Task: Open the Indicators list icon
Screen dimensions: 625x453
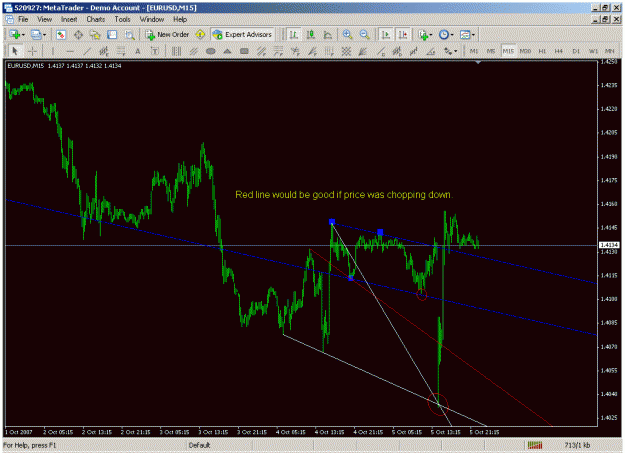Action: pyautogui.click(x=423, y=35)
